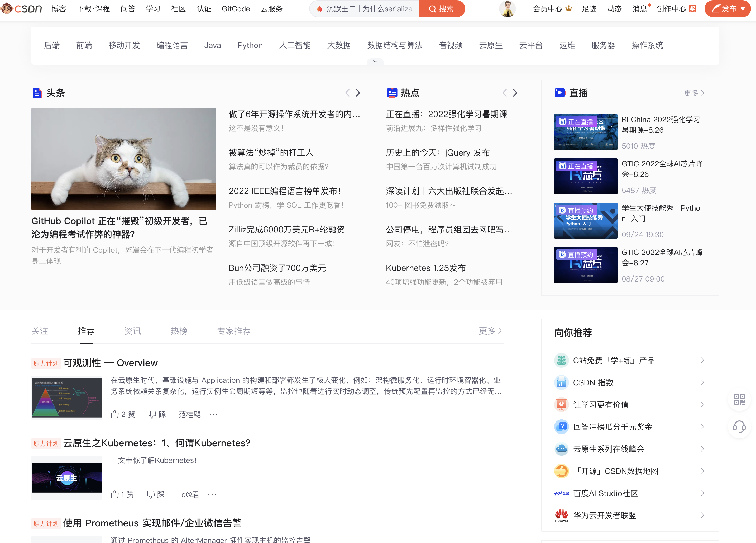Viewport: 756px width, 543px height.
Task: Expand the category bar chevron
Action: pyautogui.click(x=375, y=61)
